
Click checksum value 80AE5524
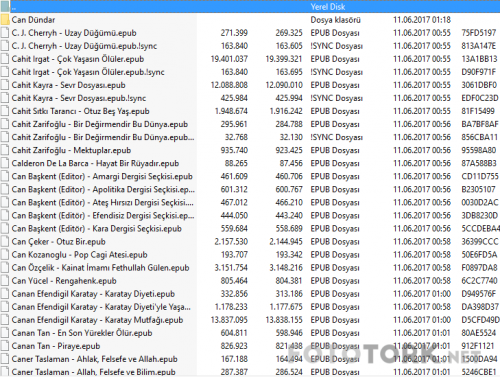[479, 333]
